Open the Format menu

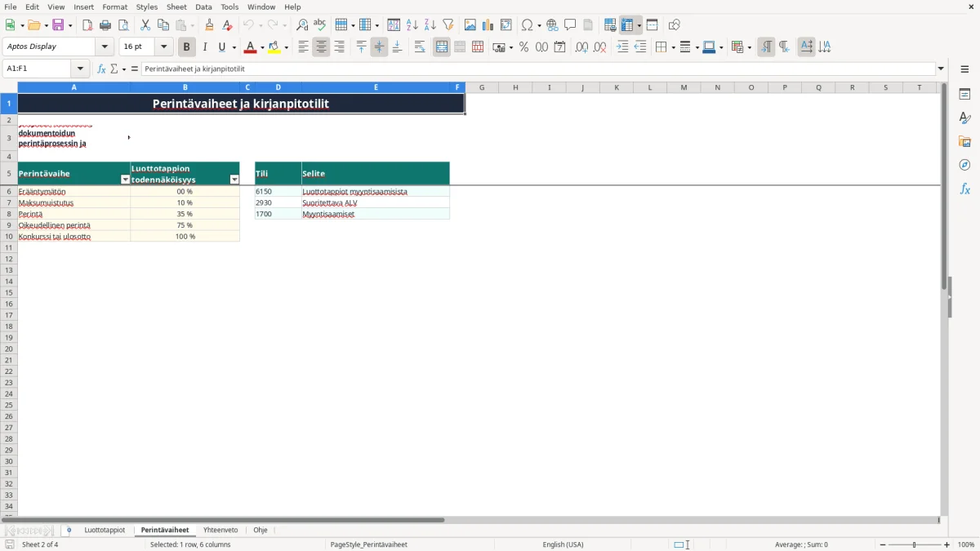(115, 7)
